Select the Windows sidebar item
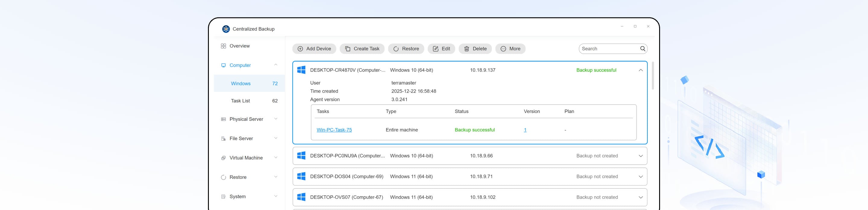 pos(241,83)
